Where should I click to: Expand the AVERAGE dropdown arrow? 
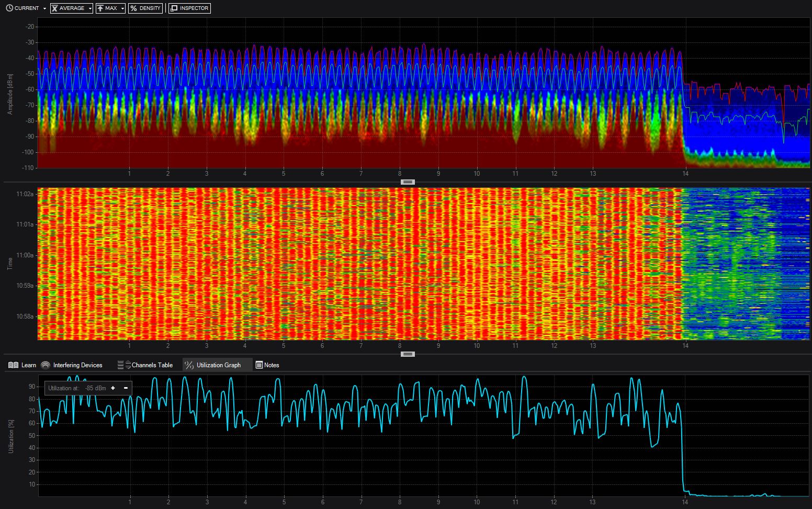pos(90,9)
